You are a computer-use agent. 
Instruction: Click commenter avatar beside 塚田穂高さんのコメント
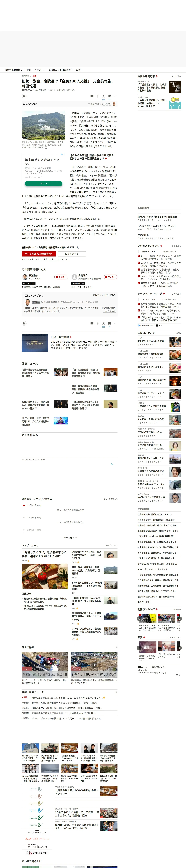114,104
